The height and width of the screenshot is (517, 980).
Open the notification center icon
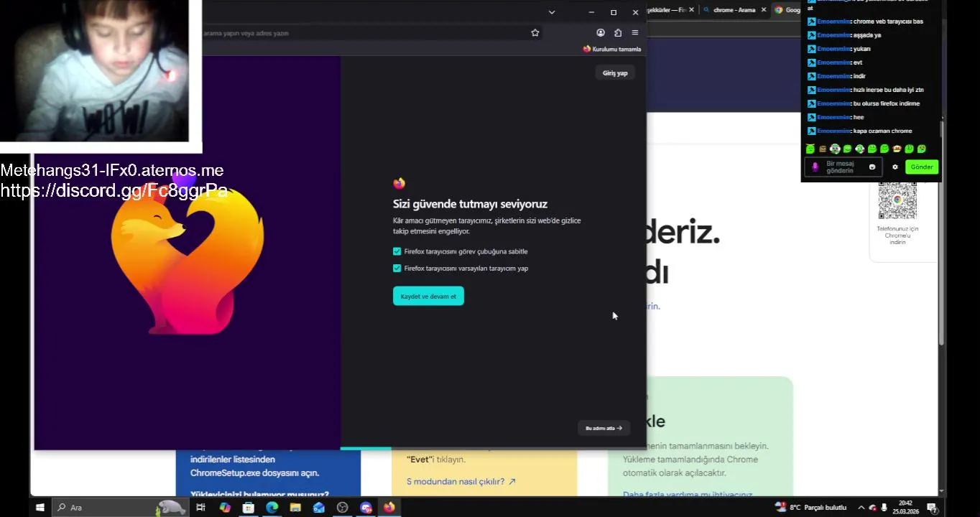(x=931, y=508)
